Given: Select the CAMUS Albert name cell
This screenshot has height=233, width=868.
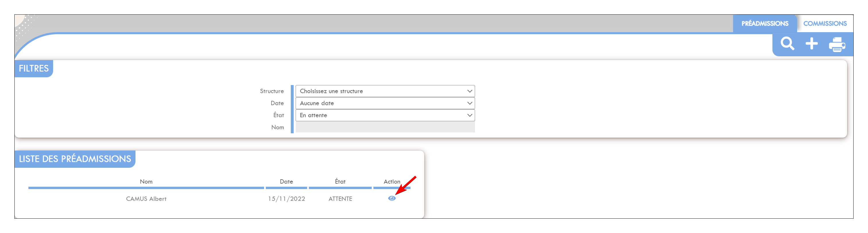Looking at the screenshot, I should [x=146, y=199].
